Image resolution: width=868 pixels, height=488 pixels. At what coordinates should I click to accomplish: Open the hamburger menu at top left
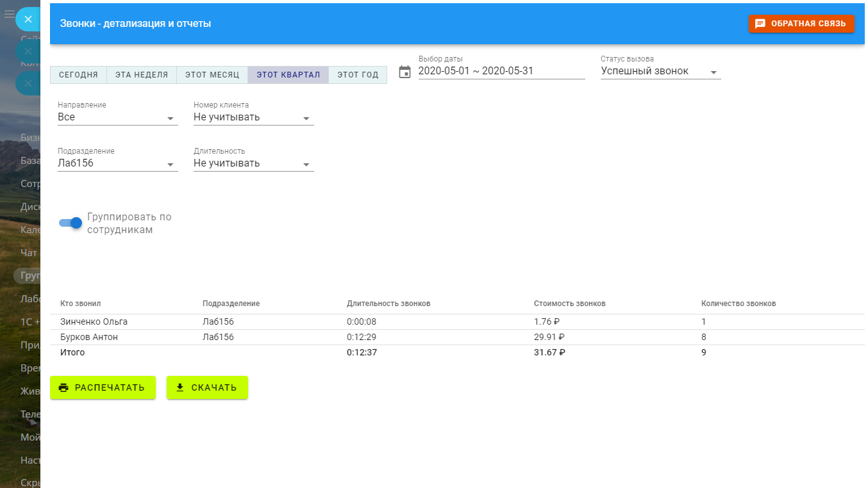[x=9, y=14]
